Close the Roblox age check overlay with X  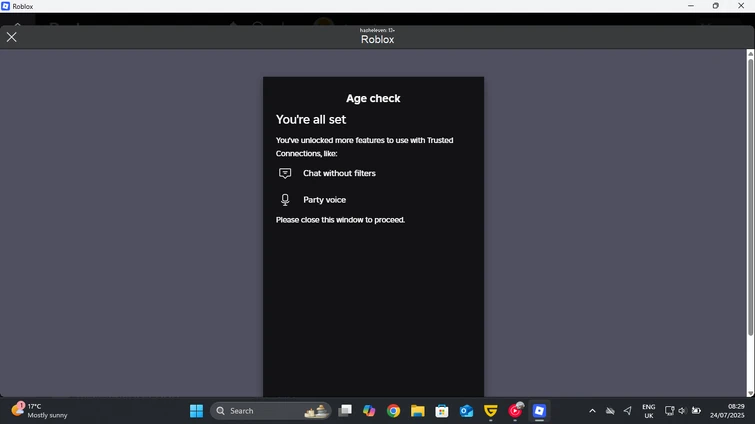point(12,37)
